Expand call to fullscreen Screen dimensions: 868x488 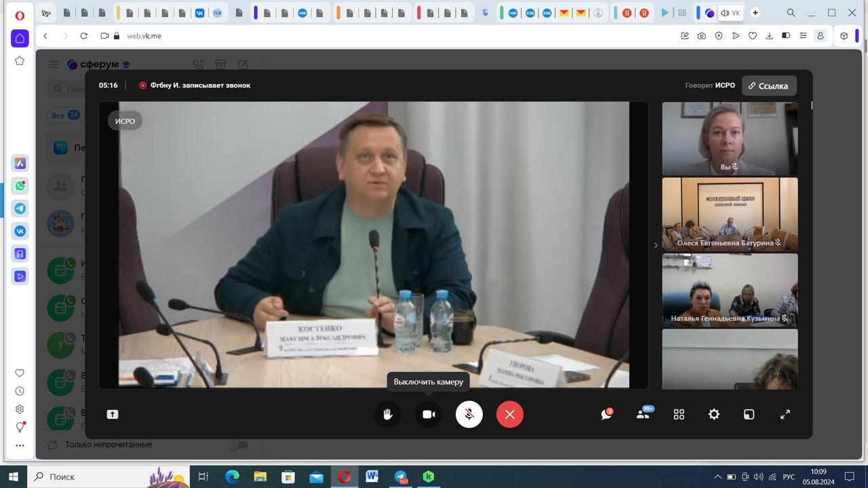785,414
